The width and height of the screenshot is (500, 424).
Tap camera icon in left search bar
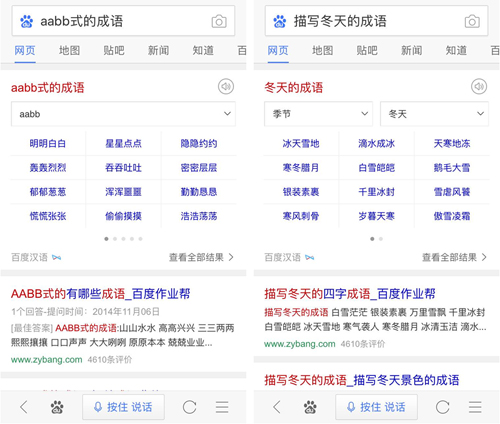click(x=219, y=22)
